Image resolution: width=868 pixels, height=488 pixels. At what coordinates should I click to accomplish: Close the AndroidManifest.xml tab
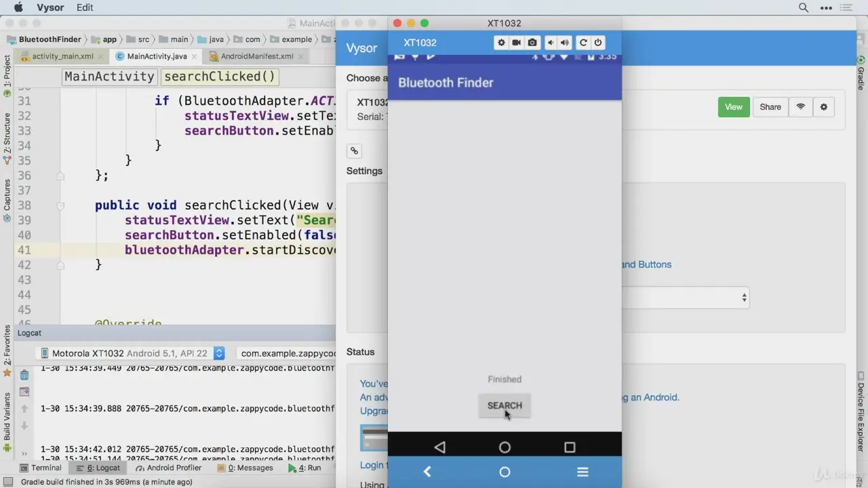(300, 57)
